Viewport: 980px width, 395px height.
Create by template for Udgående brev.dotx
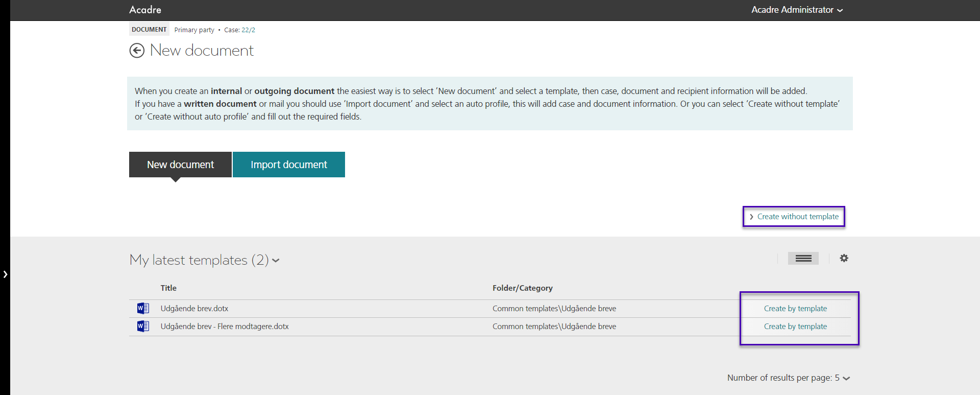pyautogui.click(x=795, y=309)
